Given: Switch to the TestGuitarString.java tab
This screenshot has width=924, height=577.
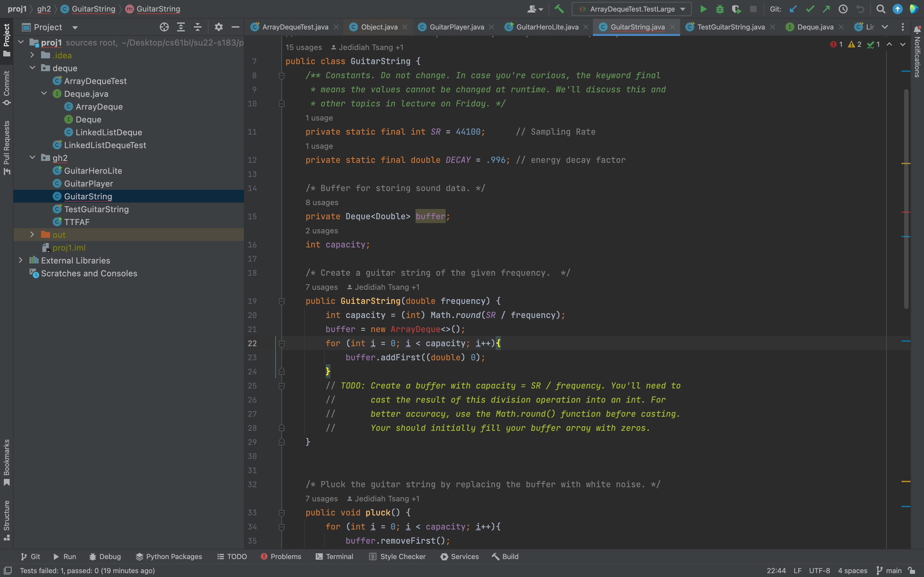Looking at the screenshot, I should (731, 27).
